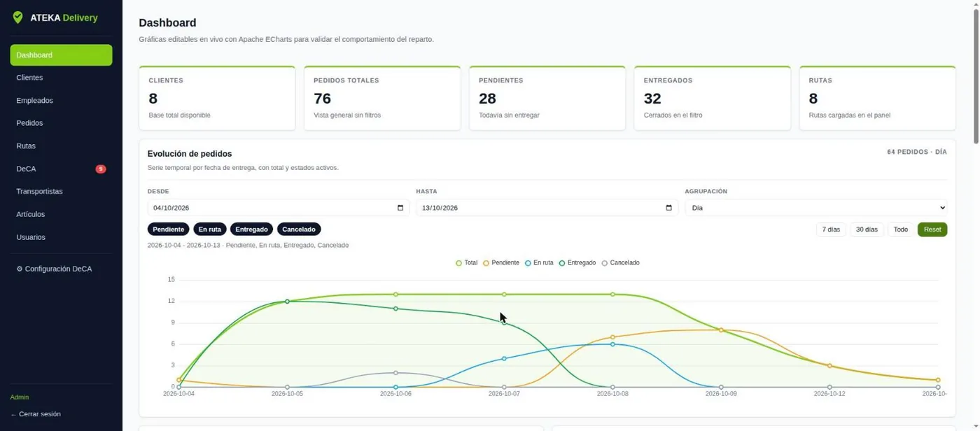Viewport: 980px width, 431px height.
Task: Open the calendar picker in the Hasta field
Action: tap(668, 208)
